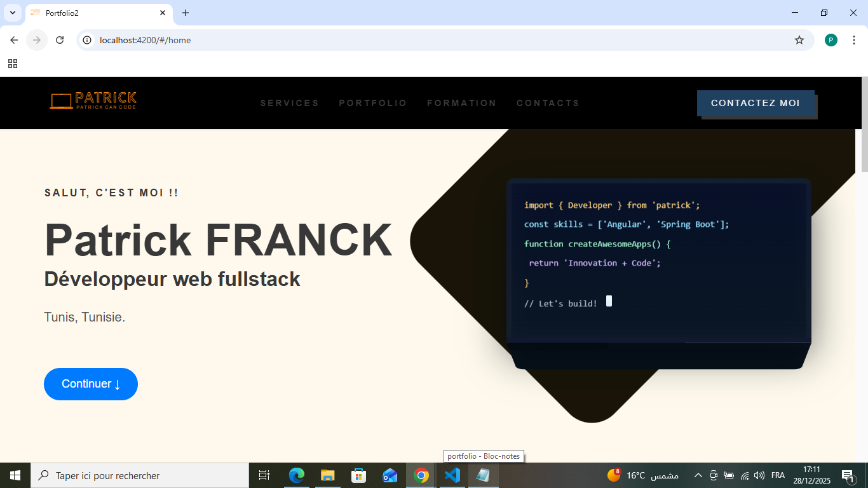Open Microsoft Edge from the taskbar

click(x=296, y=475)
